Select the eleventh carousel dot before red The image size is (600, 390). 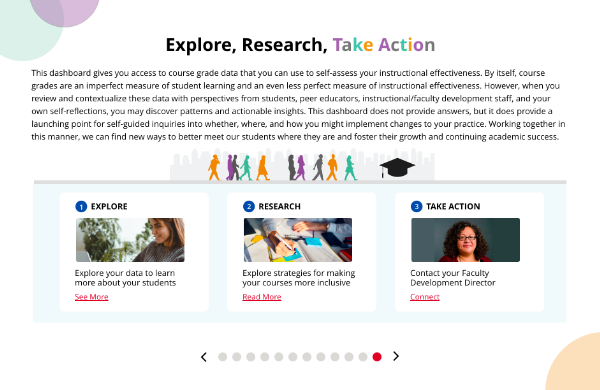(x=363, y=357)
